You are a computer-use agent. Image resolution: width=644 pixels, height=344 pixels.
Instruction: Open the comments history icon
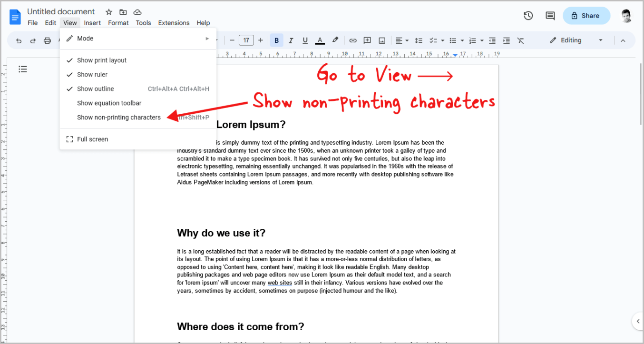[550, 16]
